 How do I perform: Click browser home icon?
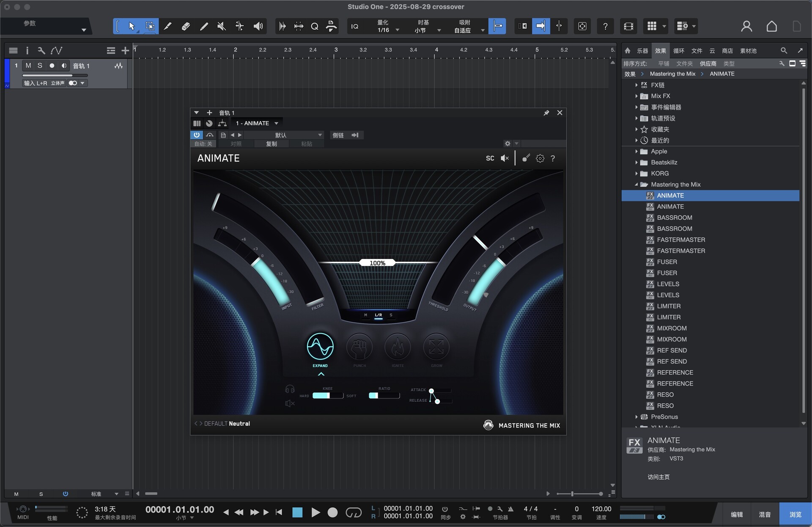pyautogui.click(x=628, y=51)
